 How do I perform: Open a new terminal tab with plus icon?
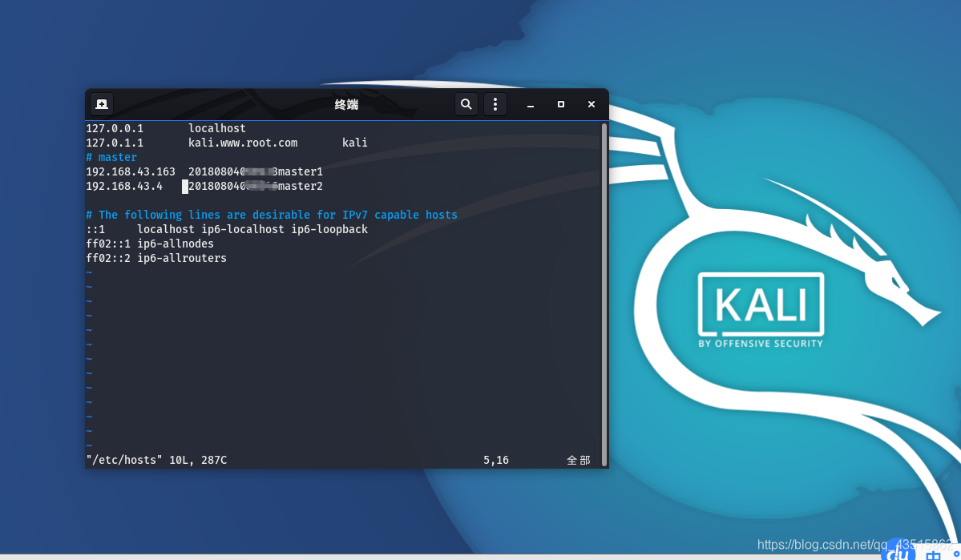(102, 104)
